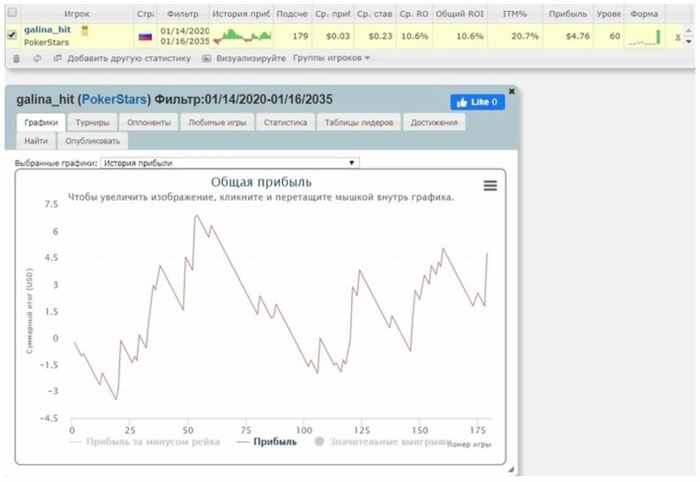Open the Таблицы лидеров tab
700x482 pixels.
(x=359, y=122)
